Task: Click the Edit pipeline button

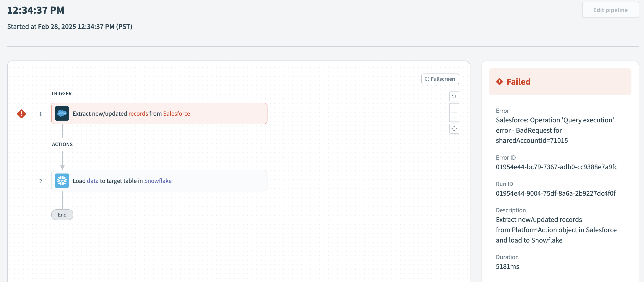Action: coord(610,10)
